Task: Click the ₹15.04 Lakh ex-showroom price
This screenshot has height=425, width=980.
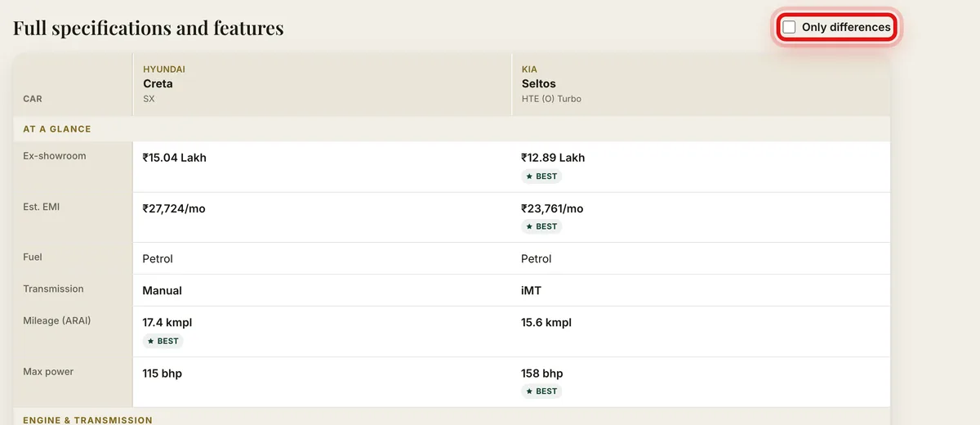Action: (x=175, y=158)
